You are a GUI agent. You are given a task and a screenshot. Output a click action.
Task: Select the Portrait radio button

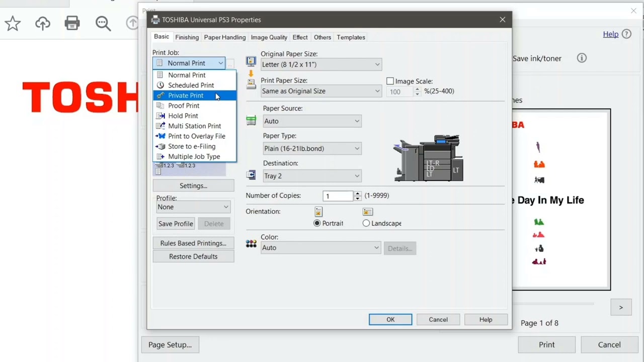pyautogui.click(x=317, y=223)
